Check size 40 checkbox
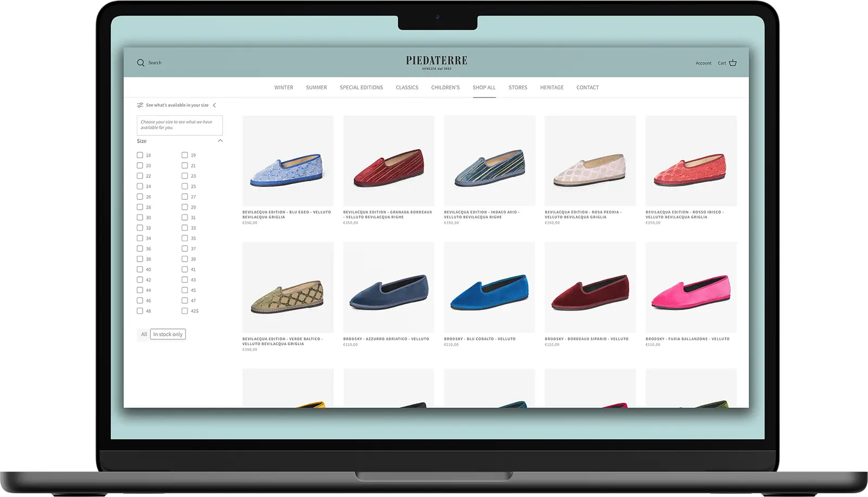 click(x=140, y=269)
